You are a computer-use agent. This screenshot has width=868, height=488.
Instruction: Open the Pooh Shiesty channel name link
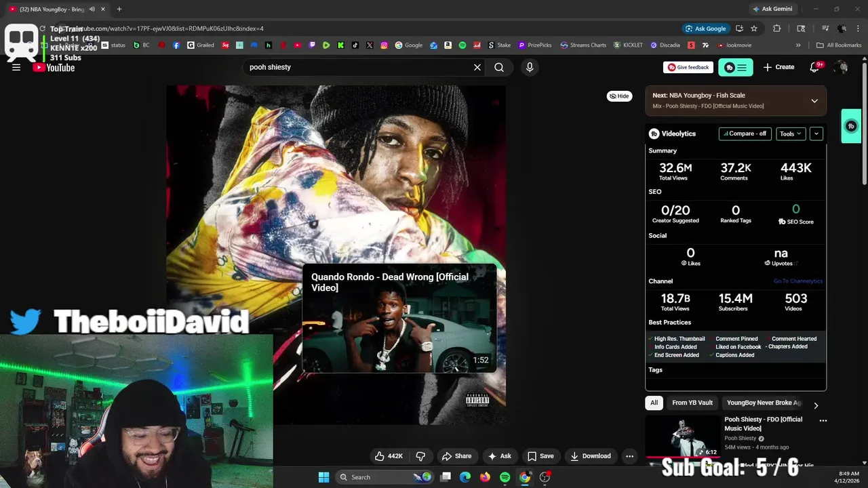[x=740, y=439]
